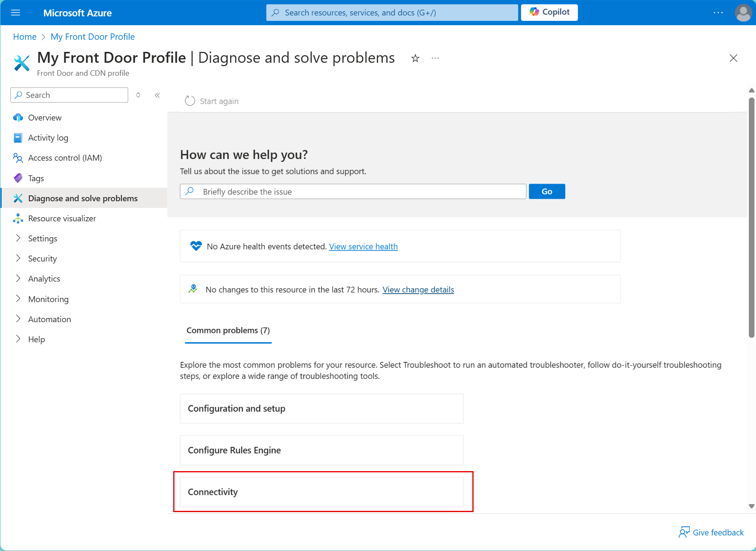Select the Common problems (7) tab
Image resolution: width=756 pixels, height=551 pixels.
point(228,331)
